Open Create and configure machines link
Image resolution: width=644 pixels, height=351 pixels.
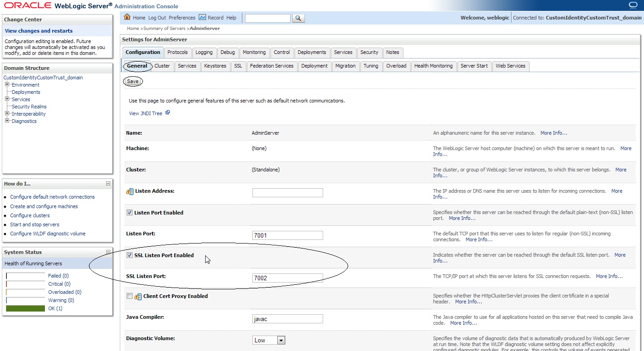[x=44, y=206]
